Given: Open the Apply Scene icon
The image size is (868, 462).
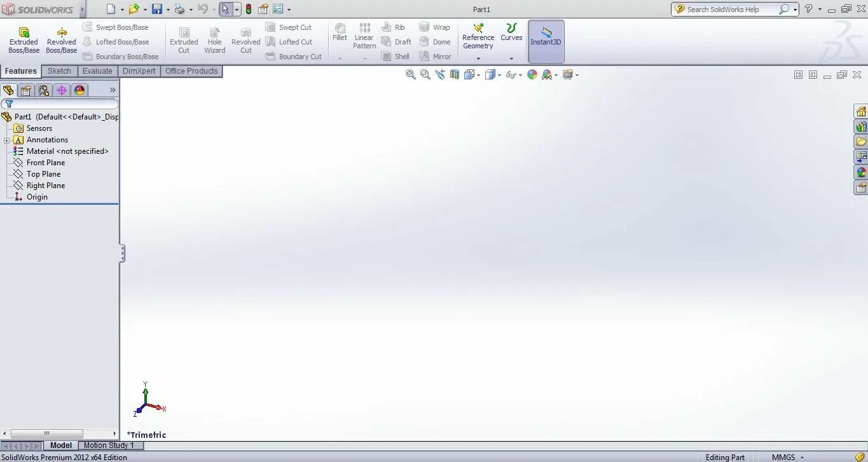Looking at the screenshot, I should 547,74.
